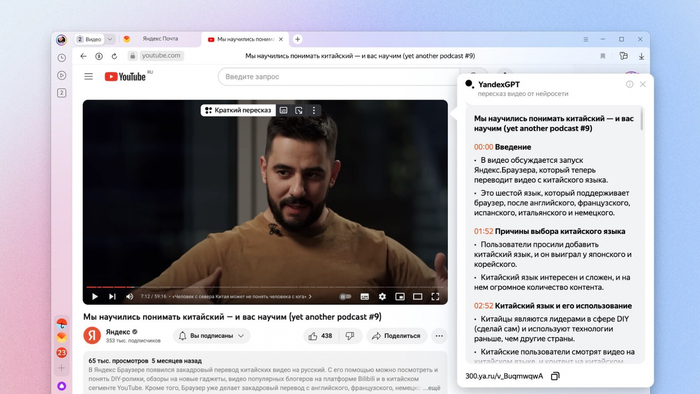The image size is (700, 394).
Task: Jump to 00:00 Введение timestamp
Action: tap(483, 147)
